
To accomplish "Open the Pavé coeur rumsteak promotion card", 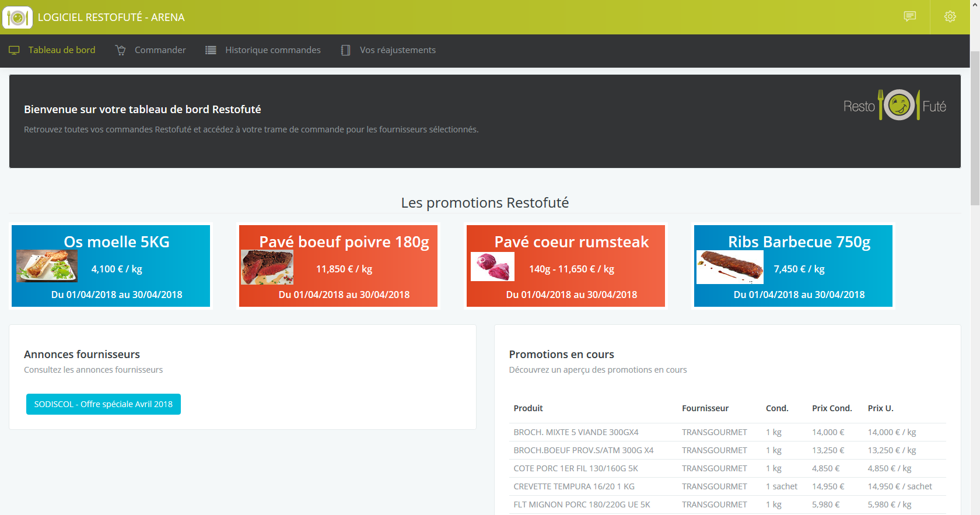I will 566,266.
